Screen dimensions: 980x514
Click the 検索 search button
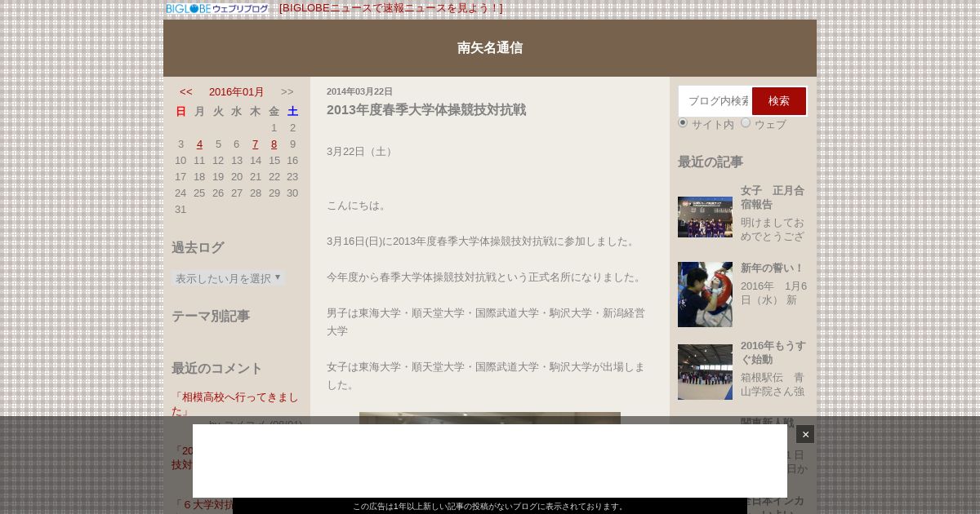tap(779, 101)
